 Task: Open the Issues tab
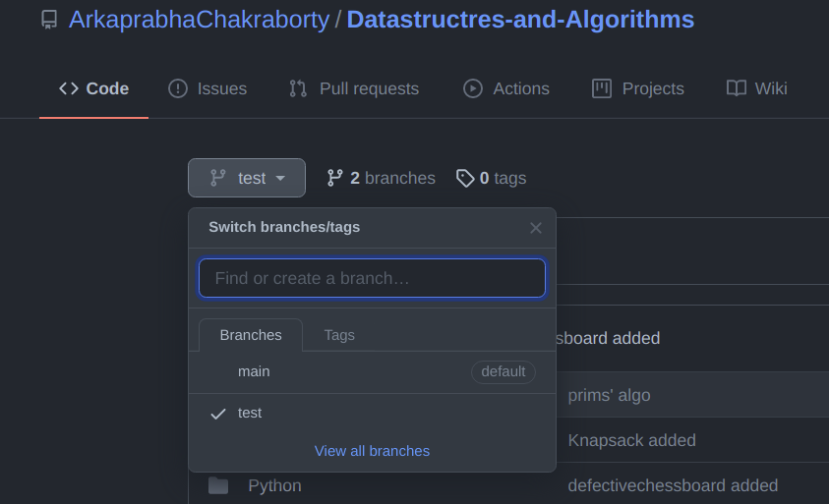(x=207, y=88)
